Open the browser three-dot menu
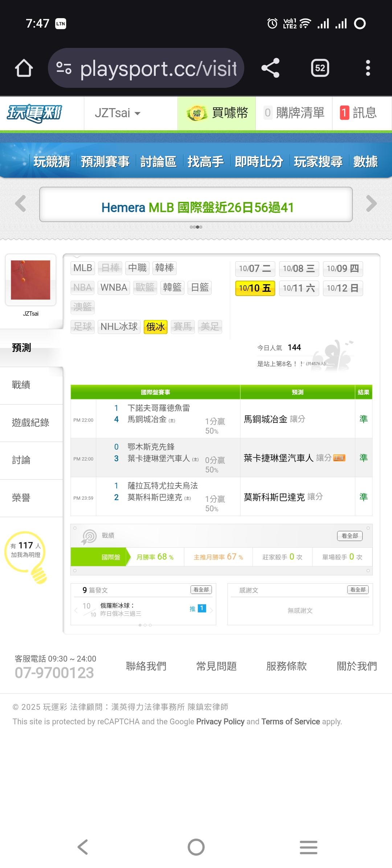The image size is (392, 868). tap(368, 68)
